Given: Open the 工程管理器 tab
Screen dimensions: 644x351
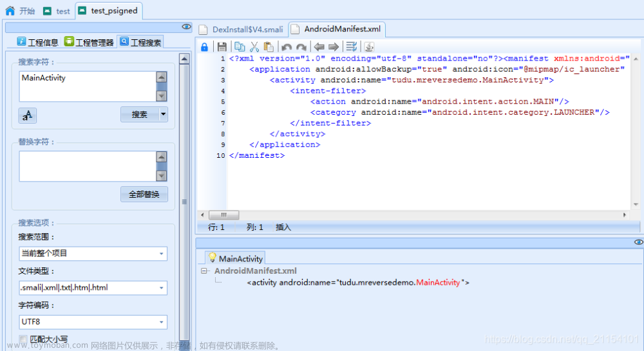Looking at the screenshot, I should tap(89, 42).
